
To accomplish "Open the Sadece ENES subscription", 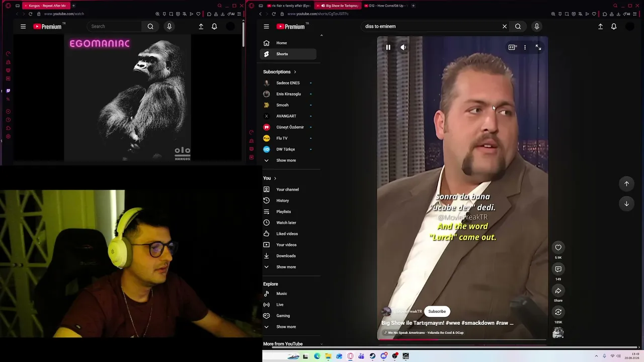I will pyautogui.click(x=288, y=83).
